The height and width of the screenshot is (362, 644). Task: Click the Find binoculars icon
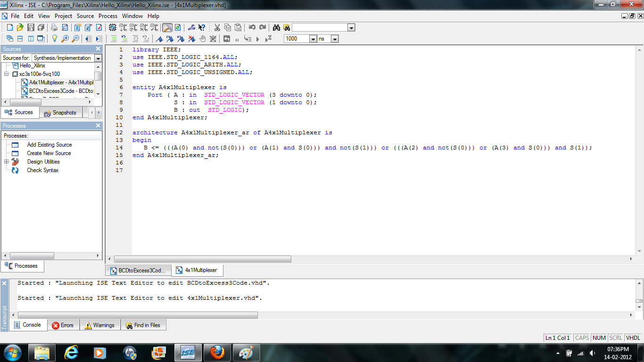click(276, 27)
